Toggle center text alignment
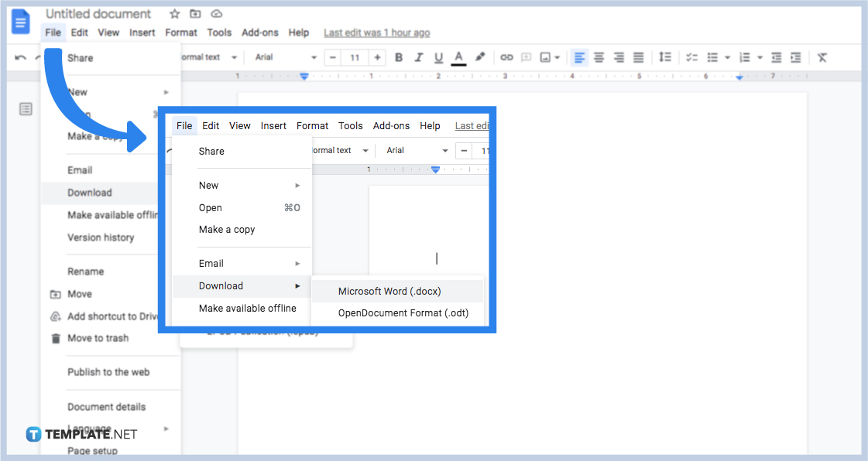 click(599, 57)
